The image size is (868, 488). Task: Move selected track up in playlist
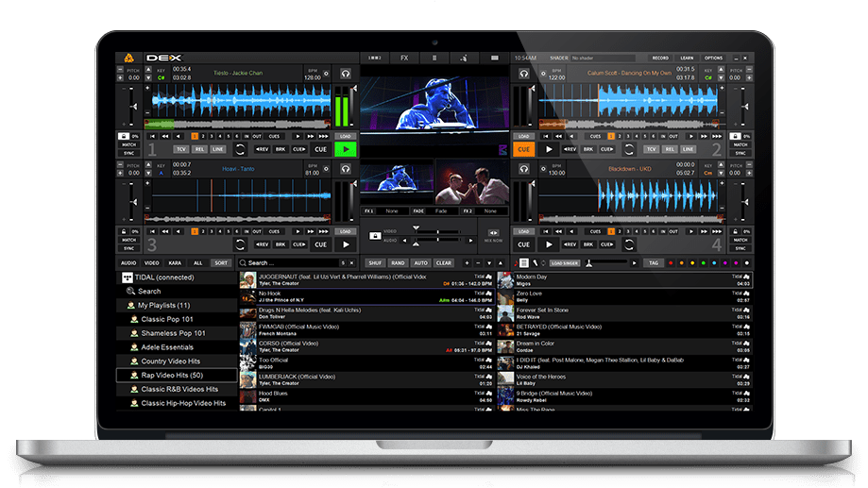501,262
